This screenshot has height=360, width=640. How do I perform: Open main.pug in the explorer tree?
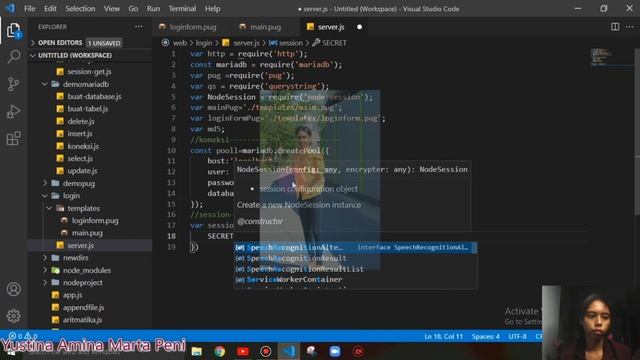pyautogui.click(x=87, y=233)
